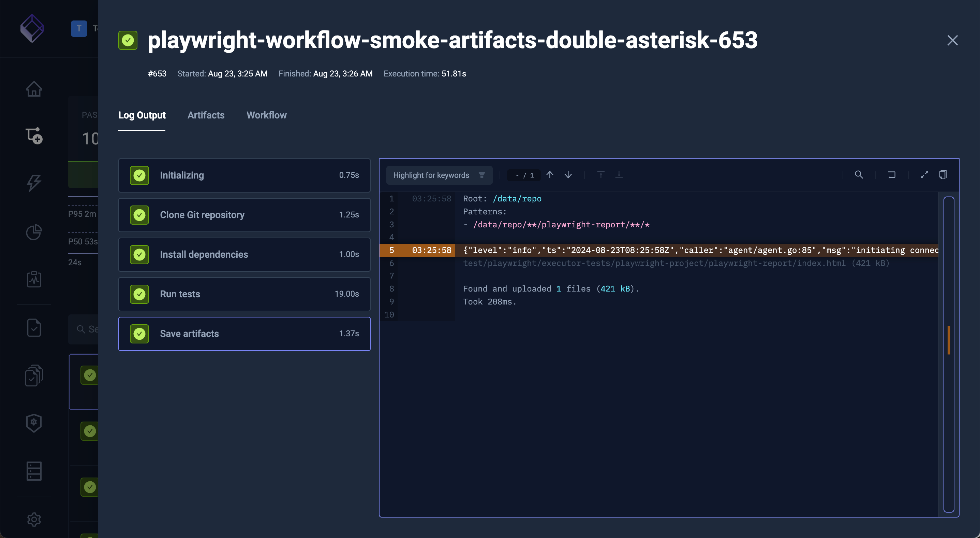The width and height of the screenshot is (980, 538).
Task: Open the settings gear in the sidebar
Action: 34,519
